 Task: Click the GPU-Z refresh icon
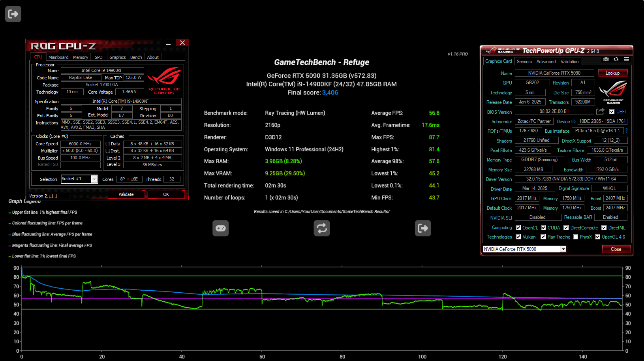pos(616,59)
